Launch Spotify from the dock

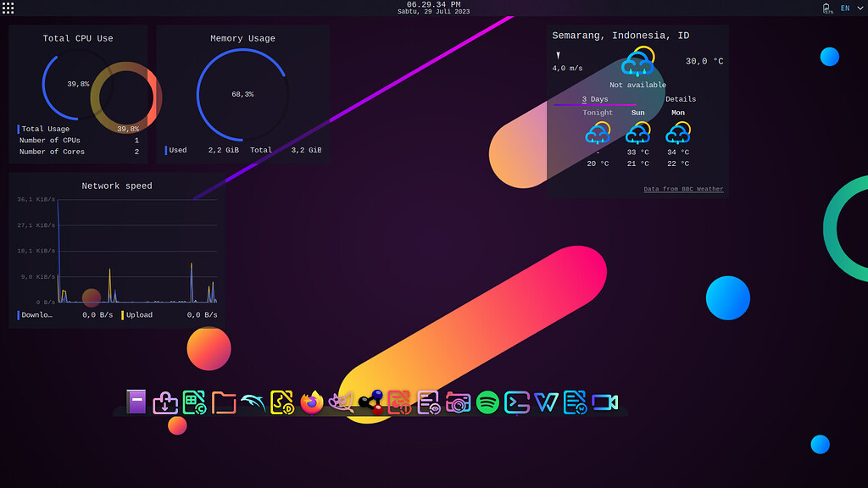(x=487, y=403)
